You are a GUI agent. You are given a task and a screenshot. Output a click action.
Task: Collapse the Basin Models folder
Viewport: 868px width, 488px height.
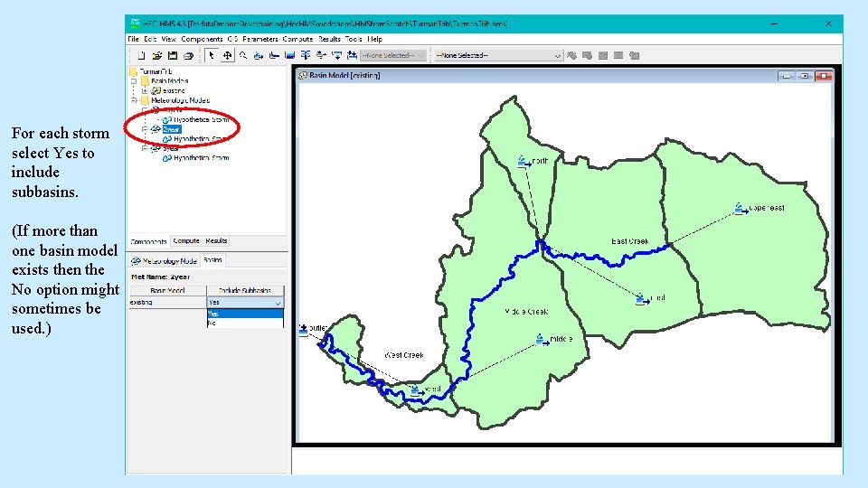tap(134, 81)
